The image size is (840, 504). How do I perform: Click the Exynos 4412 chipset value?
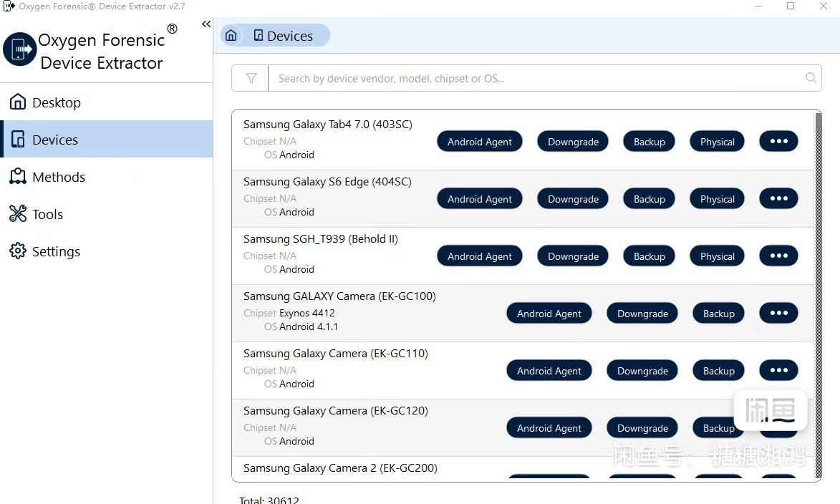point(307,313)
